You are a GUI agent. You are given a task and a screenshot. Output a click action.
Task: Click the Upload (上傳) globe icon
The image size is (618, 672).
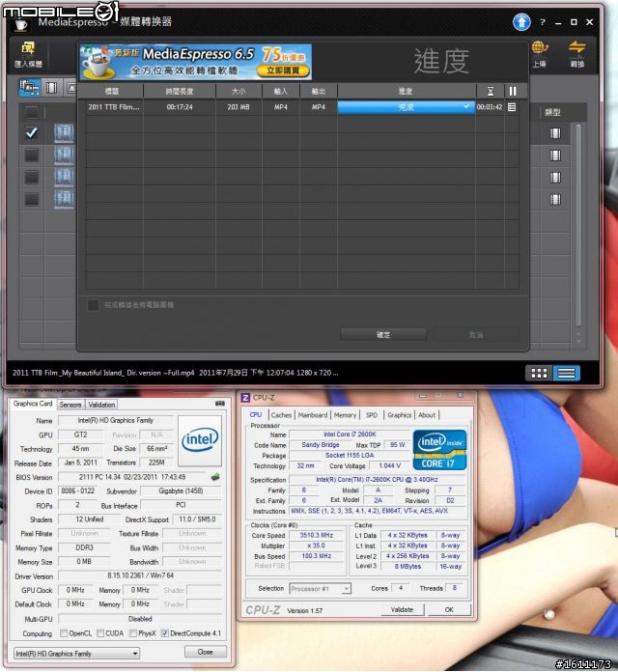pos(540,54)
